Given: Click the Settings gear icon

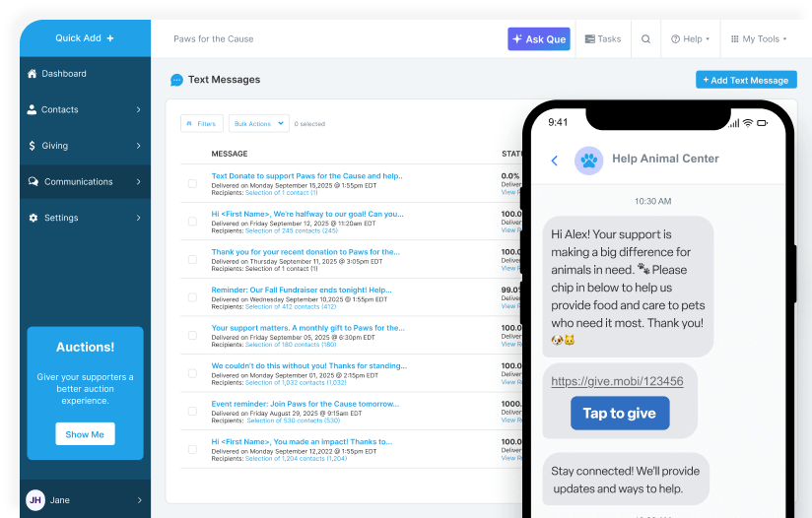Looking at the screenshot, I should [x=33, y=218].
